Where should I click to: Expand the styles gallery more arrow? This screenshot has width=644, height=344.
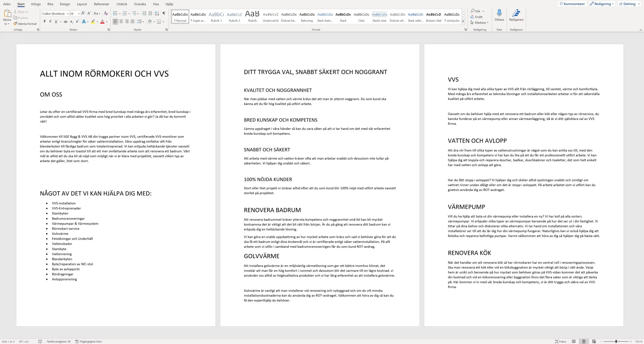tap(463, 21)
